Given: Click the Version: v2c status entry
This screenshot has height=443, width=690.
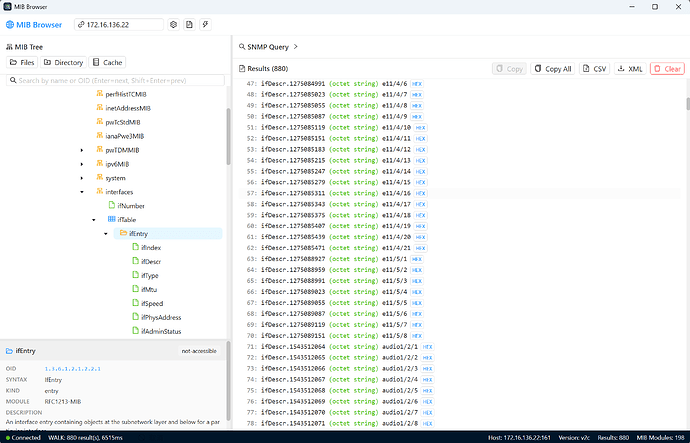Looking at the screenshot, I should pos(574,437).
